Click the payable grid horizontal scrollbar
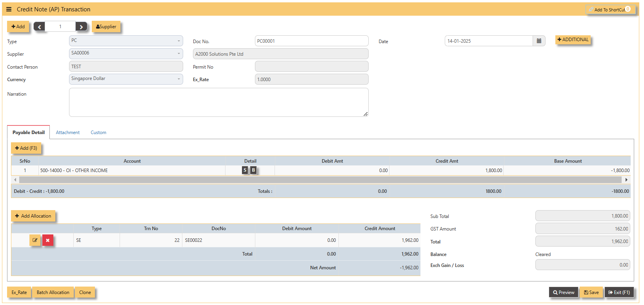Viewport: 644px width, 305px height. [x=320, y=180]
